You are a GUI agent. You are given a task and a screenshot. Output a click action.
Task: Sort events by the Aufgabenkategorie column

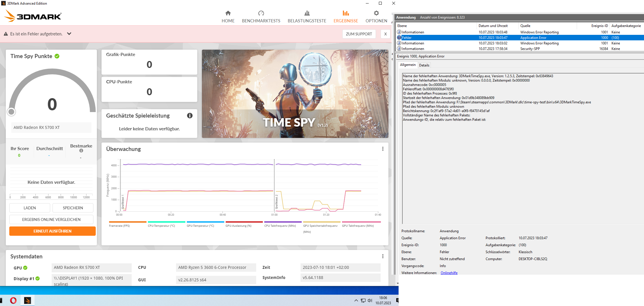click(x=627, y=26)
